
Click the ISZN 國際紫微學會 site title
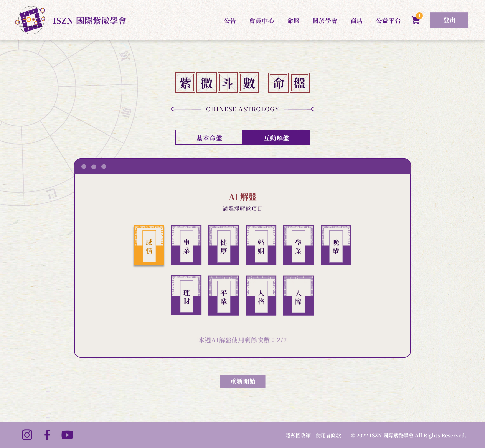[89, 21]
